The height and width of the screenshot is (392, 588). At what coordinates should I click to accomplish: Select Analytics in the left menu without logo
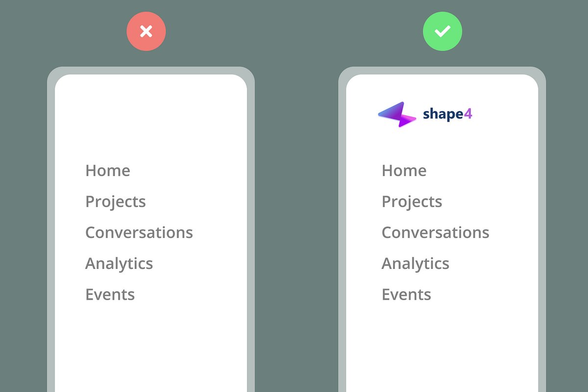coord(119,263)
